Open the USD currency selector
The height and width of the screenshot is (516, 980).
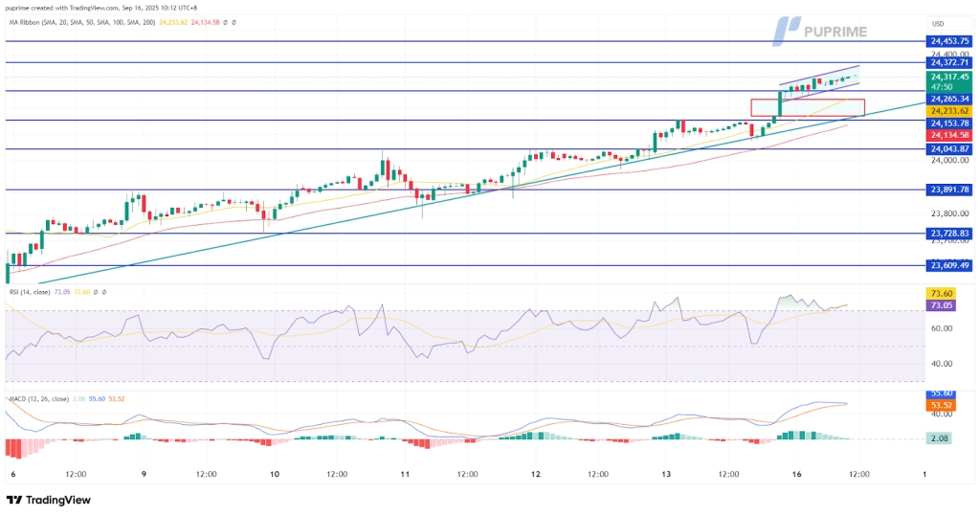click(x=938, y=24)
